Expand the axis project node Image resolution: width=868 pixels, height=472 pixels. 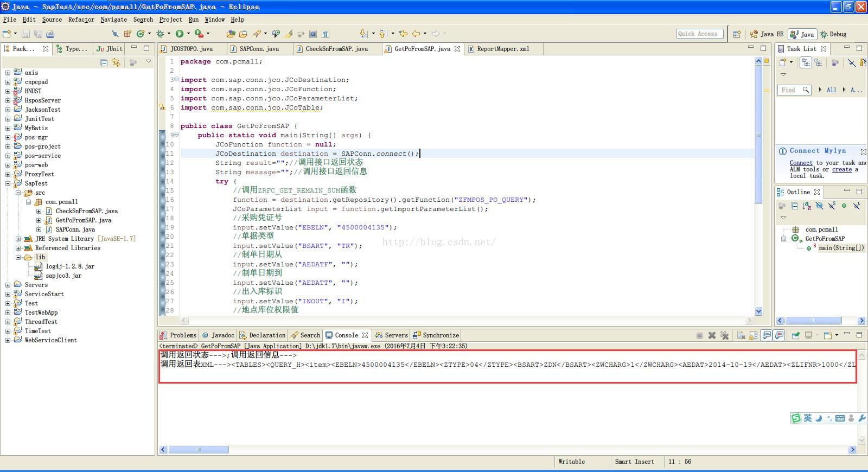pos(8,73)
